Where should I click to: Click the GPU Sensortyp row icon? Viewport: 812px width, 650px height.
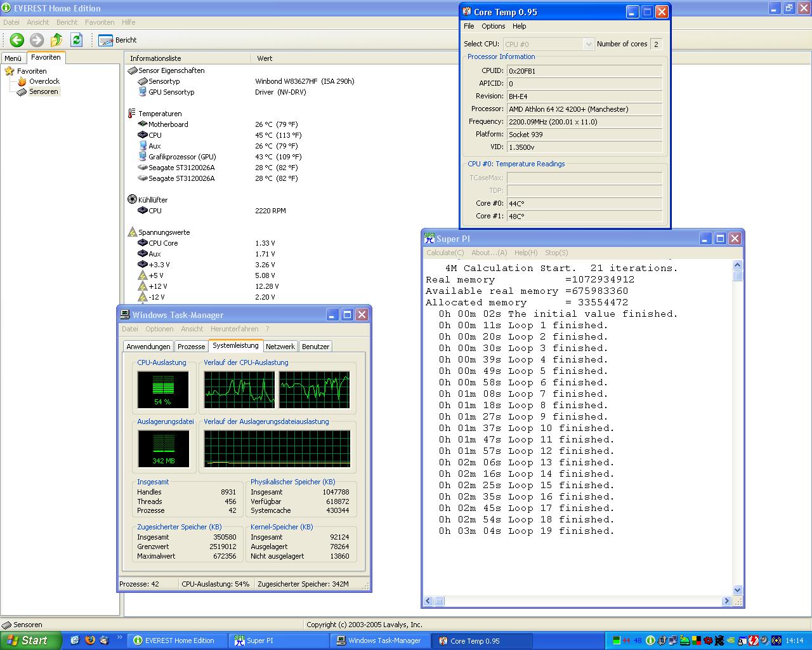coord(143,91)
